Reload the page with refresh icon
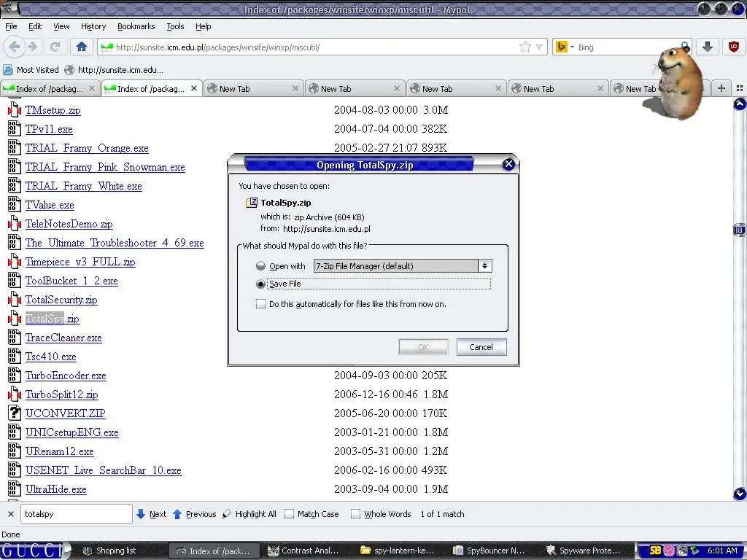 [55, 47]
